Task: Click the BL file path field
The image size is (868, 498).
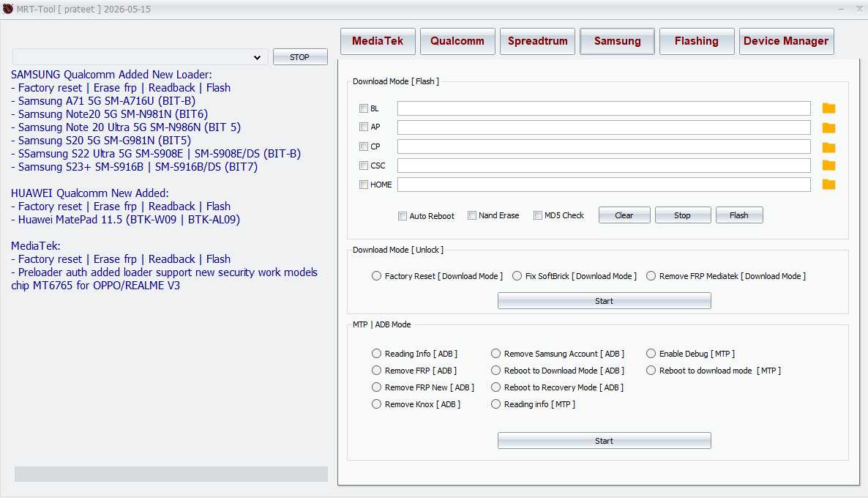Action: 604,108
